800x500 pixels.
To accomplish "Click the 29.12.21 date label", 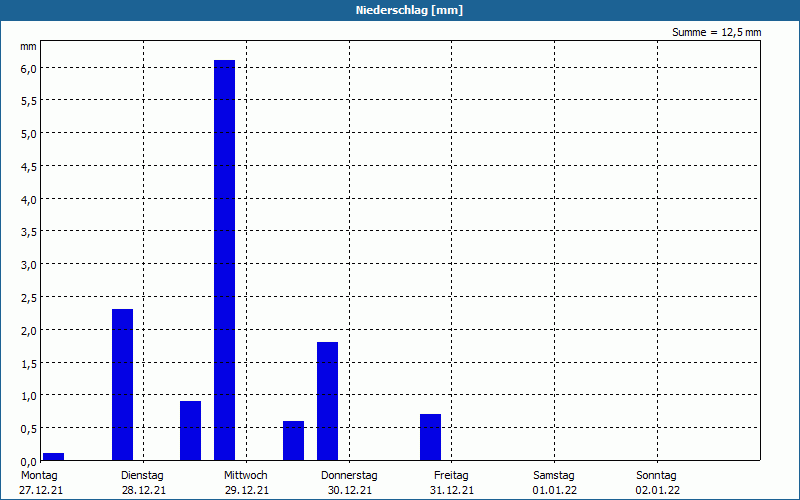I will pos(247,491).
